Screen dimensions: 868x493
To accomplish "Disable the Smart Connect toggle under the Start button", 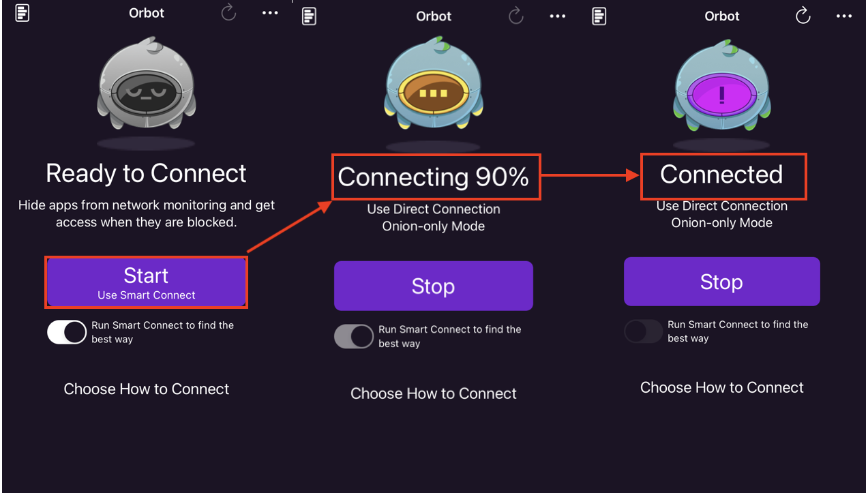I will [67, 332].
